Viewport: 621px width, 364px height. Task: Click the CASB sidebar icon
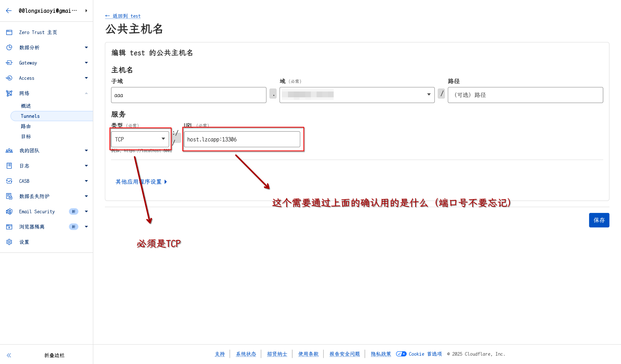click(9, 181)
